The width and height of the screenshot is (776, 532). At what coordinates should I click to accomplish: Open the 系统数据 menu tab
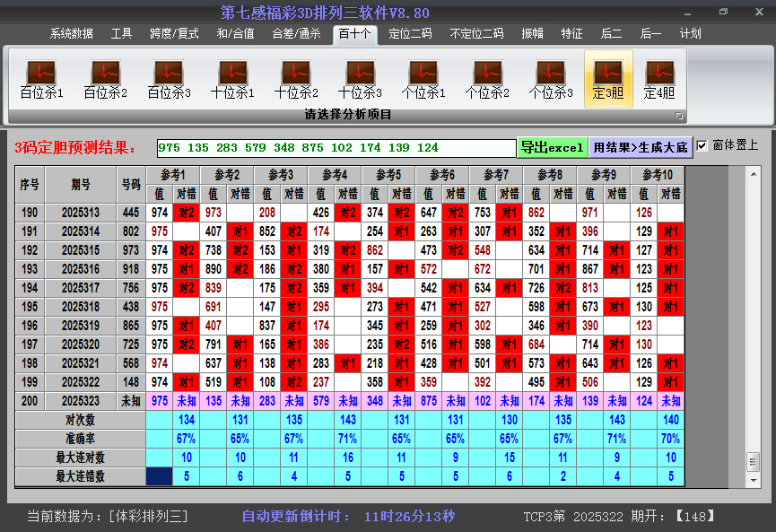click(71, 34)
